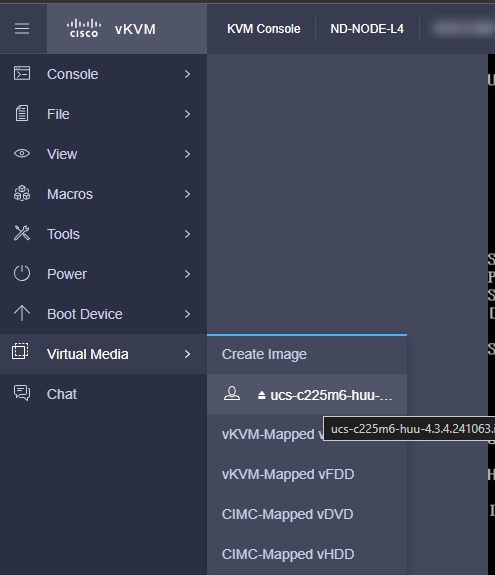Click the Macros cubes icon

tap(22, 193)
